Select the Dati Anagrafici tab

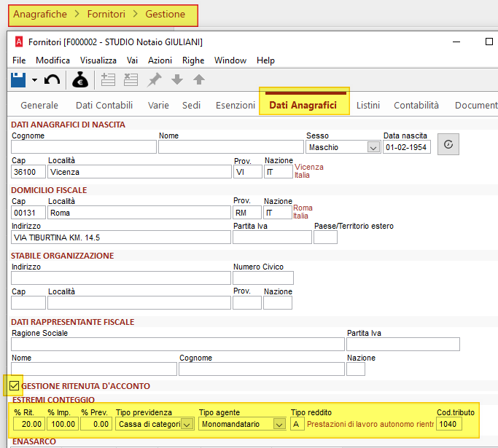point(303,105)
